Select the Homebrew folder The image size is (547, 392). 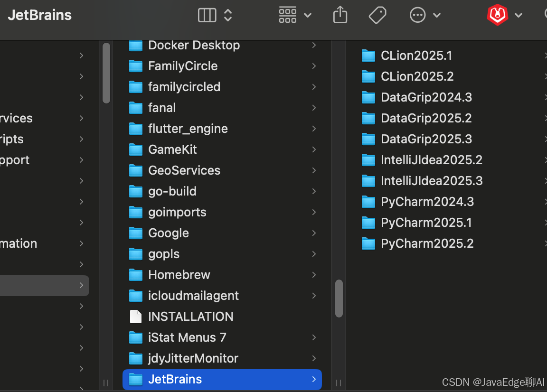tap(222, 275)
